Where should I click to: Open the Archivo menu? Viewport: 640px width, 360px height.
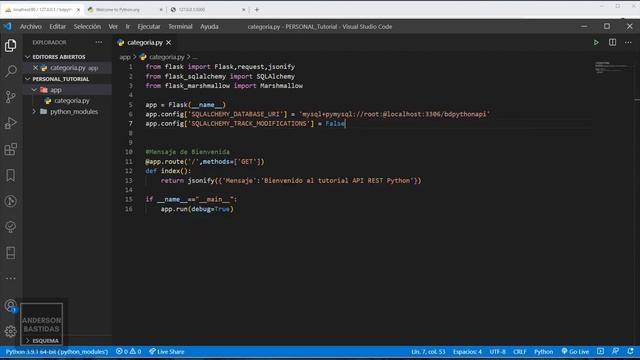[x=31, y=27]
